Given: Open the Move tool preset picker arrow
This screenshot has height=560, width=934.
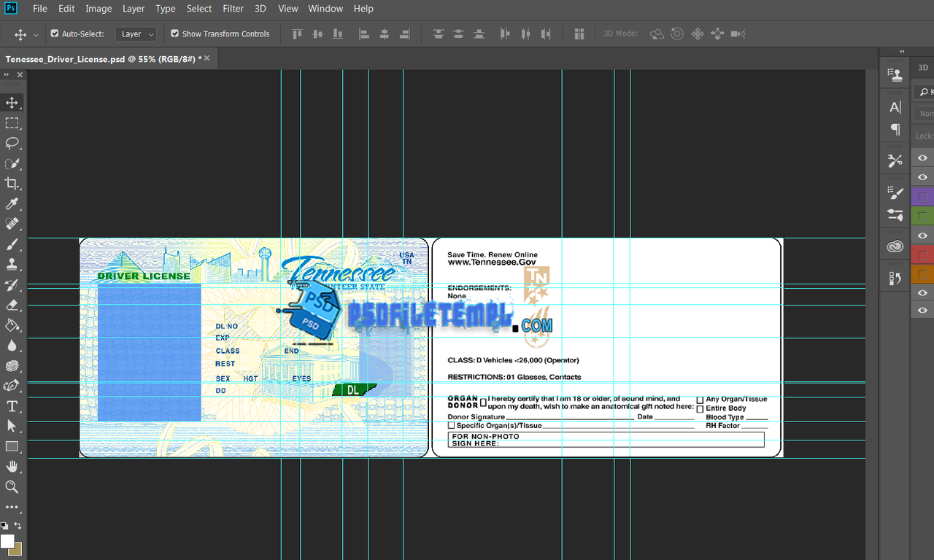Looking at the screenshot, I should [x=35, y=34].
